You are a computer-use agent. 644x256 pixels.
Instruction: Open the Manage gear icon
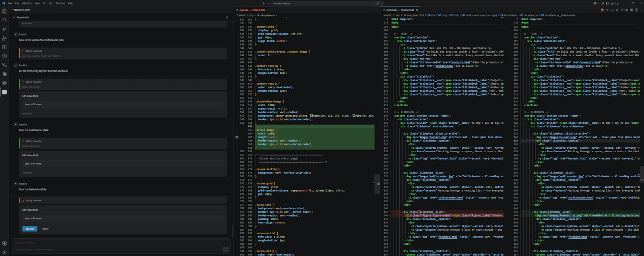click(x=4, y=252)
